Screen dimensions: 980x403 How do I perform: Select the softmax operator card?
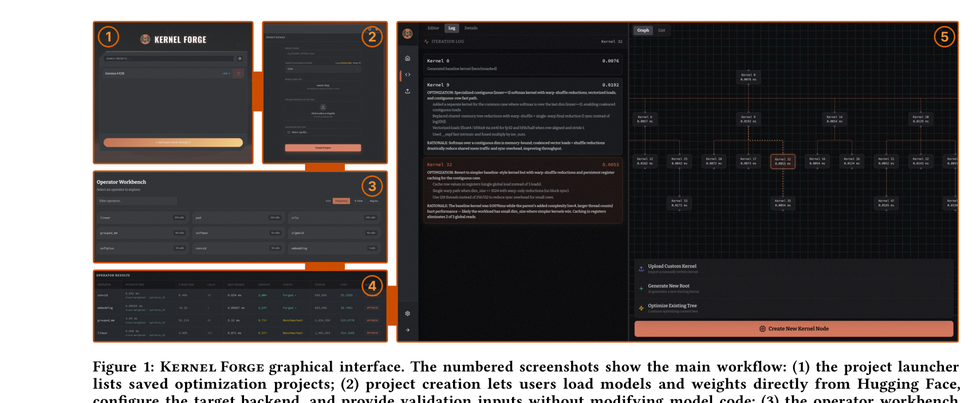click(x=238, y=233)
